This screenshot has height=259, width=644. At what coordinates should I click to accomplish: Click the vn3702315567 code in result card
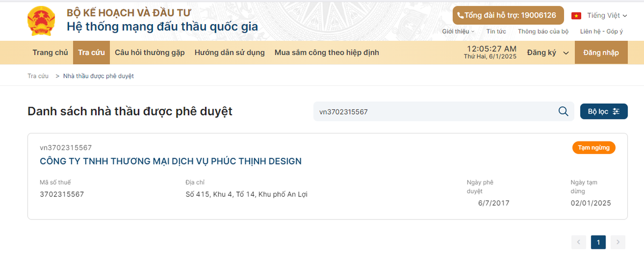[66, 147]
